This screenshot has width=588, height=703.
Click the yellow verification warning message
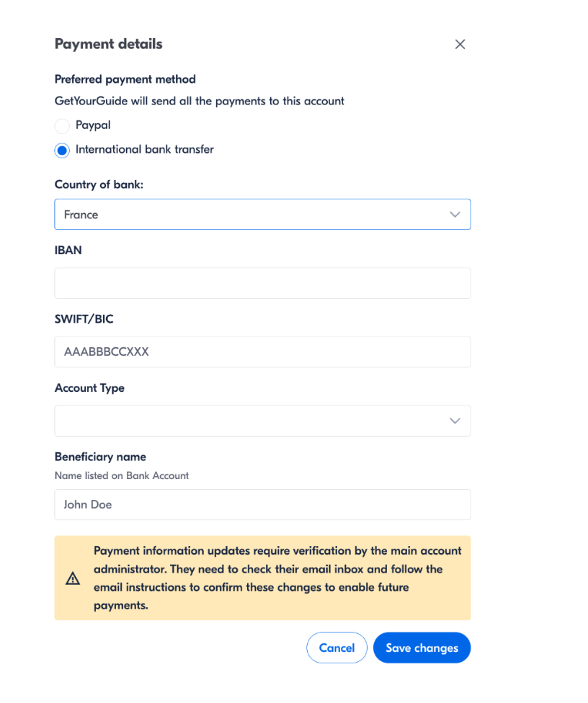point(277,578)
